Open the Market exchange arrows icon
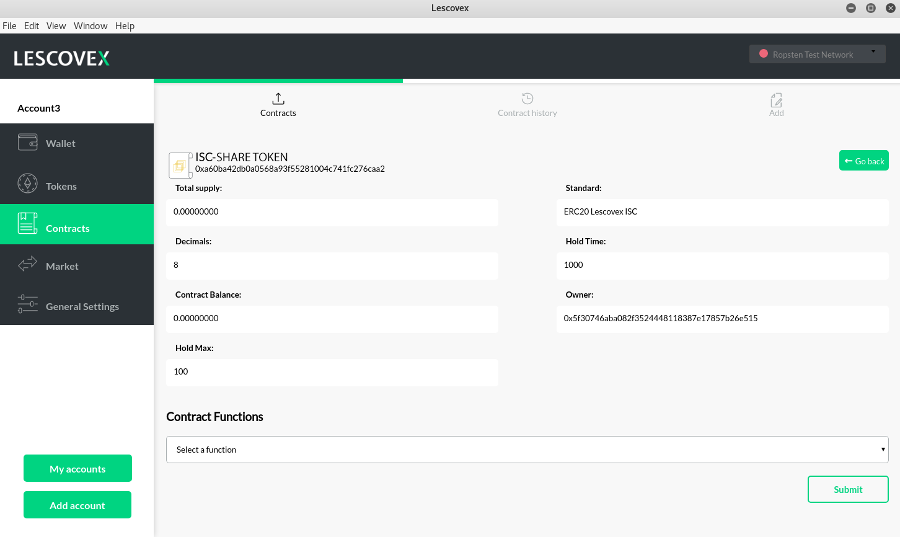The height and width of the screenshot is (537, 900). [28, 264]
